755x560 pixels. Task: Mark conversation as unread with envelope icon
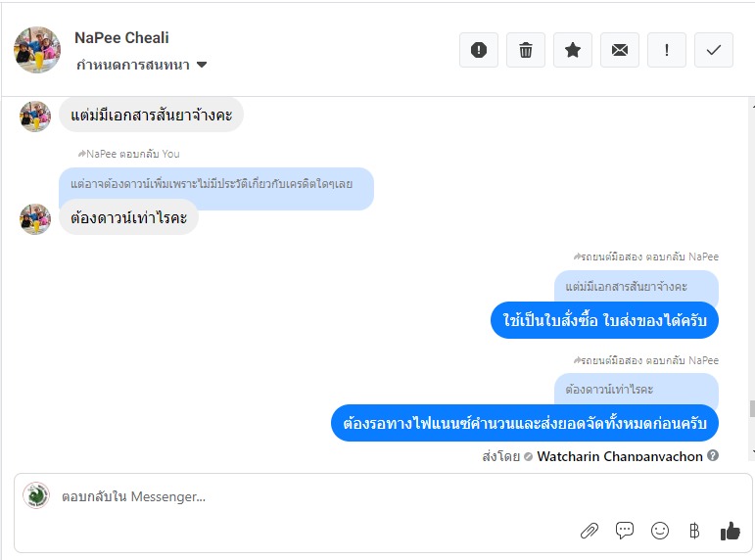620,50
